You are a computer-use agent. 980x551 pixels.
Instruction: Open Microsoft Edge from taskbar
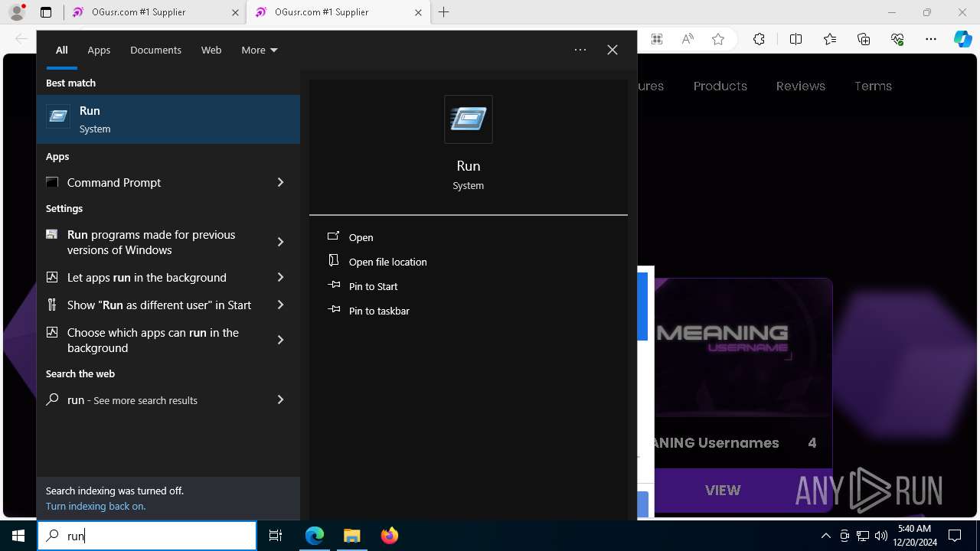point(315,536)
